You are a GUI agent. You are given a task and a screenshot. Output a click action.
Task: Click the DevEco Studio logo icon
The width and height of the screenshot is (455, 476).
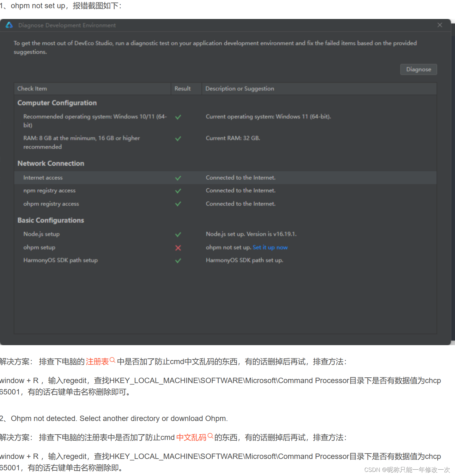9,25
